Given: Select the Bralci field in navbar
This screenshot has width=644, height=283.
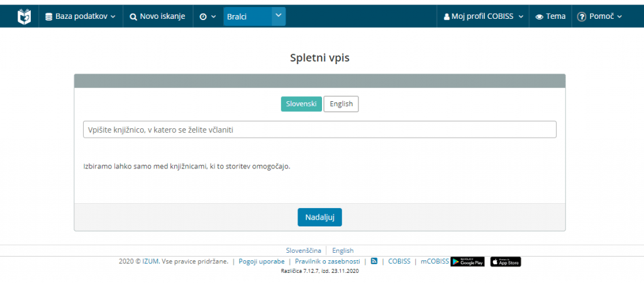Looking at the screenshot, I should pyautogui.click(x=248, y=16).
